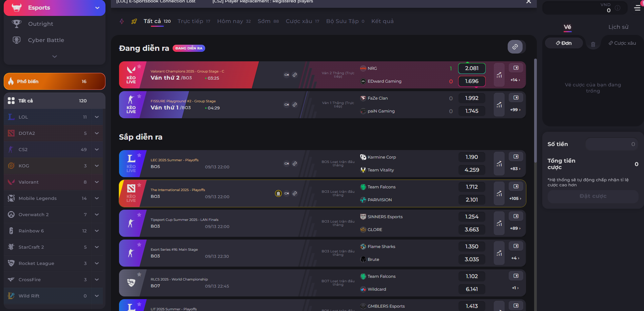Select odds 2.081 for NRG
This screenshot has width=644, height=311.
point(472,68)
